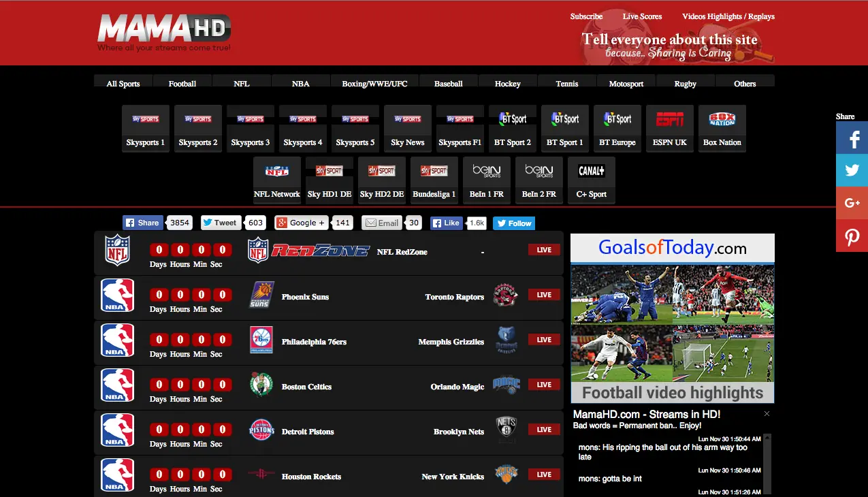Click the chat box scrollbar
Viewport: 868px width, 497px height.
[767, 464]
